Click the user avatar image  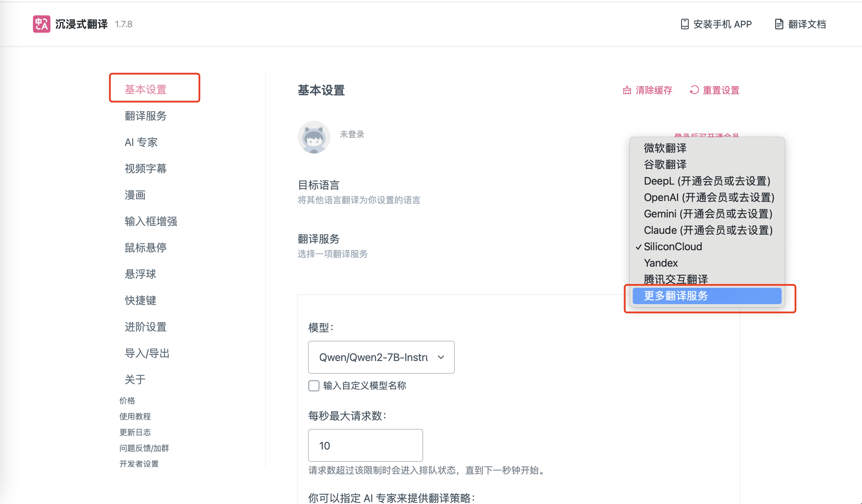click(x=314, y=137)
